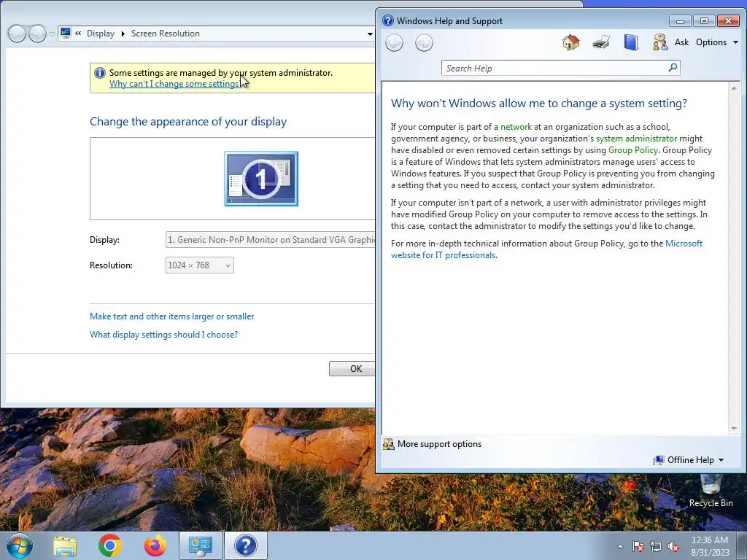Browse Help contents using the blue book icon
Screen dimensions: 747x560
pos(631,42)
